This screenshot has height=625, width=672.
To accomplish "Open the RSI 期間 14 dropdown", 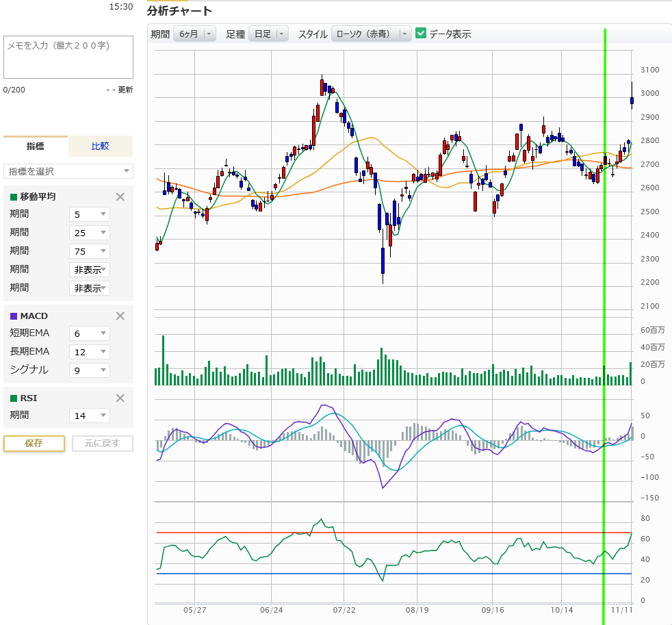I will pyautogui.click(x=90, y=416).
